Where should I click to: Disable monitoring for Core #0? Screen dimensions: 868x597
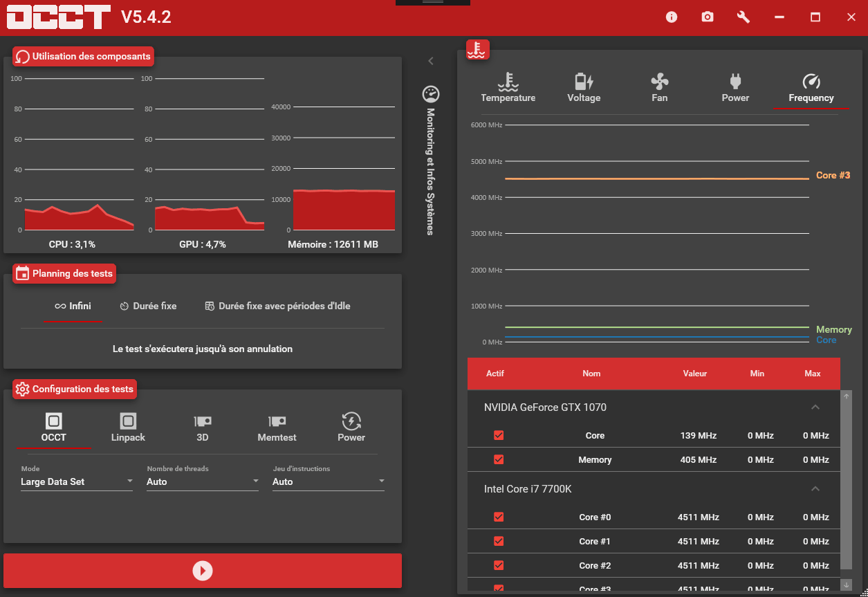click(499, 517)
